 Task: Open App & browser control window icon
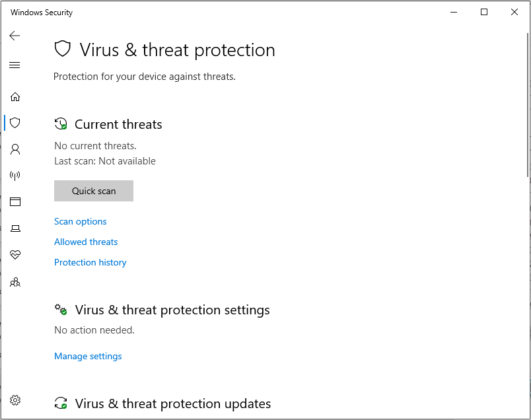tap(15, 202)
